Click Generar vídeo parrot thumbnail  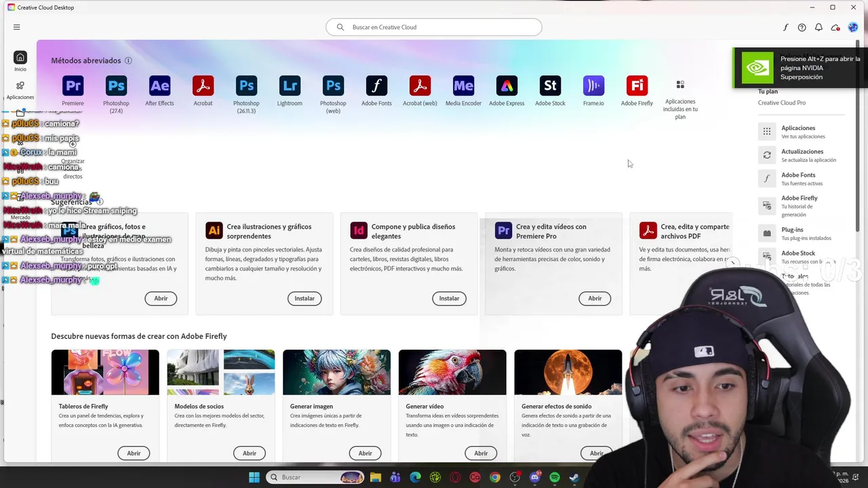(452, 372)
